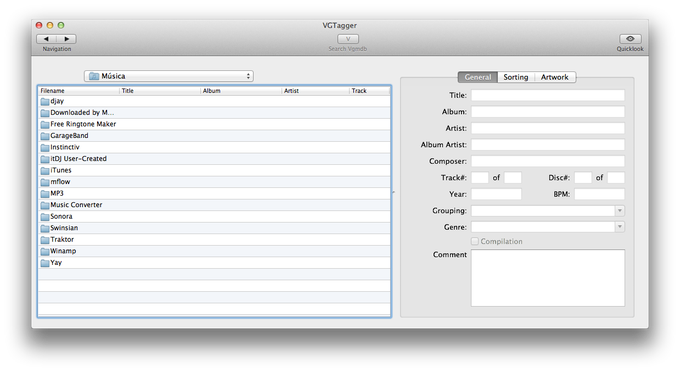Open the Música folder path dropdown
This screenshot has width=680, height=372.
[169, 76]
